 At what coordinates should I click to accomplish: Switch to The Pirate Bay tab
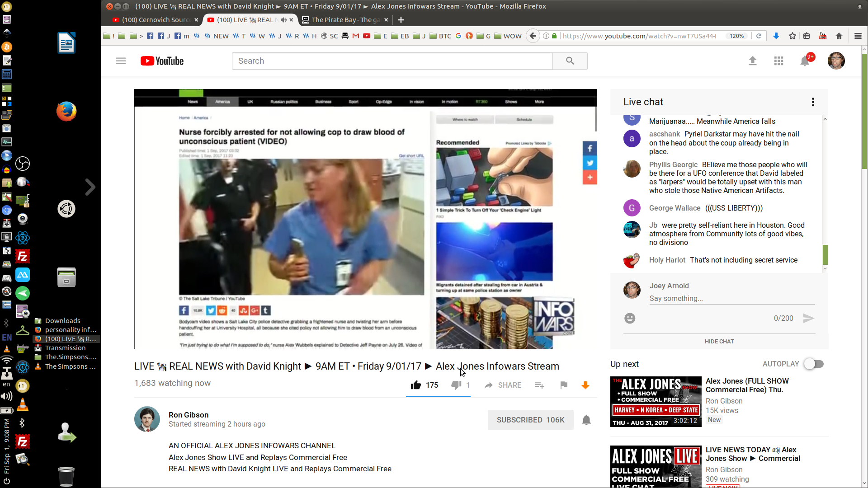point(345,20)
